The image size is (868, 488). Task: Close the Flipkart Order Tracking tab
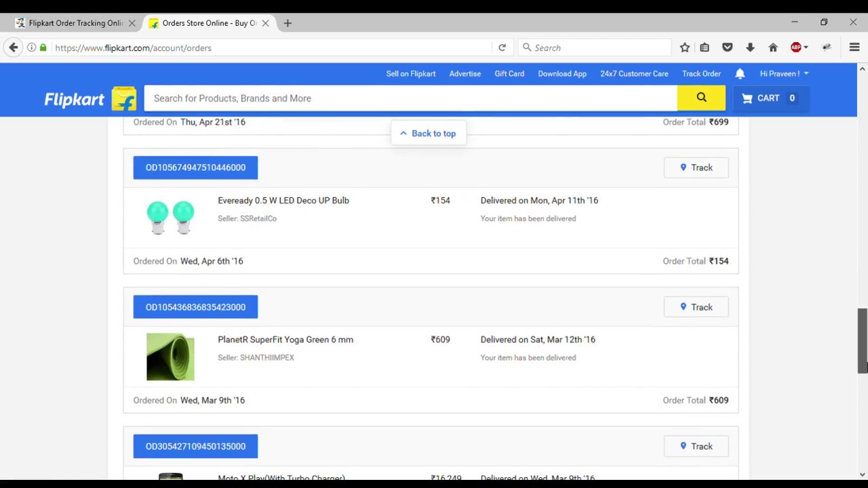click(132, 23)
